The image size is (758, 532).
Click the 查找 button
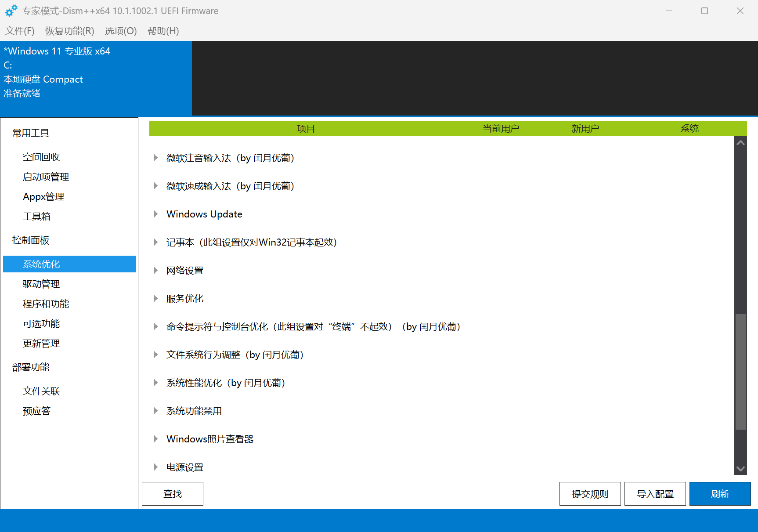click(x=173, y=494)
